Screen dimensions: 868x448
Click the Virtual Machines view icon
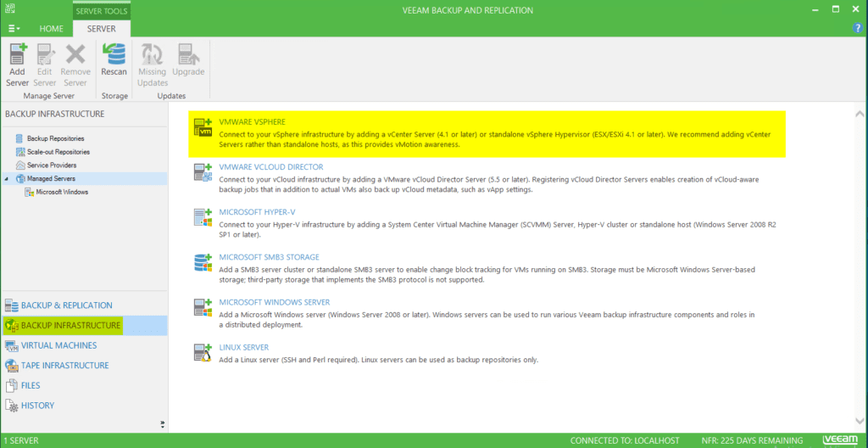(x=12, y=345)
